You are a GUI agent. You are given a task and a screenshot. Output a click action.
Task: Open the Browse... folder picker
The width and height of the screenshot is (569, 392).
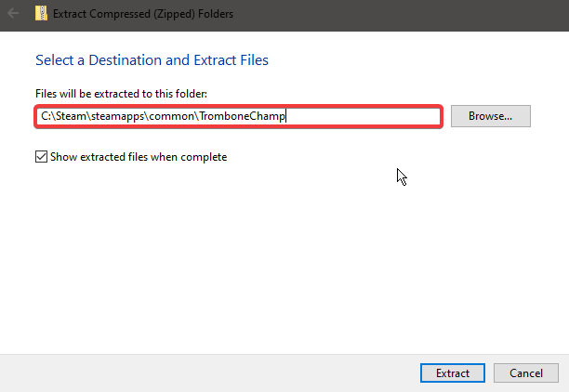(490, 116)
